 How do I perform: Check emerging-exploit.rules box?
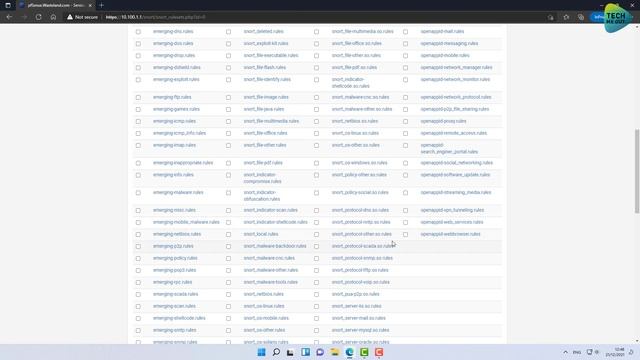pyautogui.click(x=138, y=80)
